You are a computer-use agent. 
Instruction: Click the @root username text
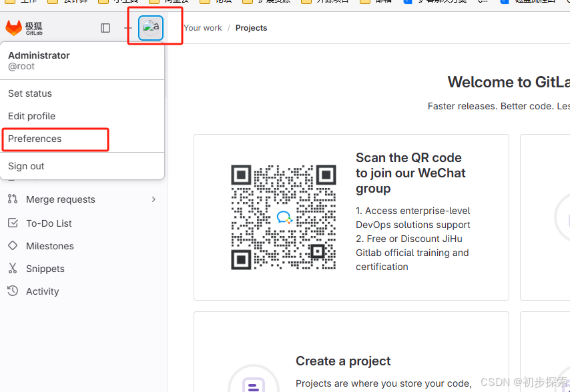(x=21, y=67)
